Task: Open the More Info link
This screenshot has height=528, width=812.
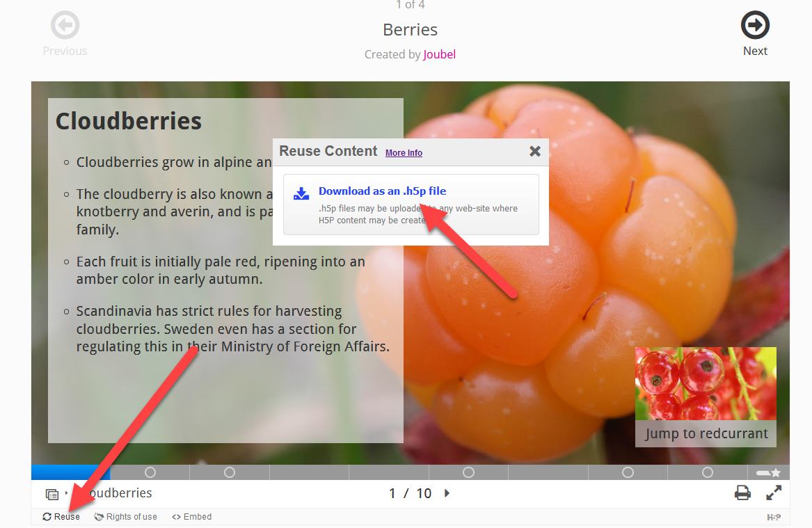Action: point(404,153)
